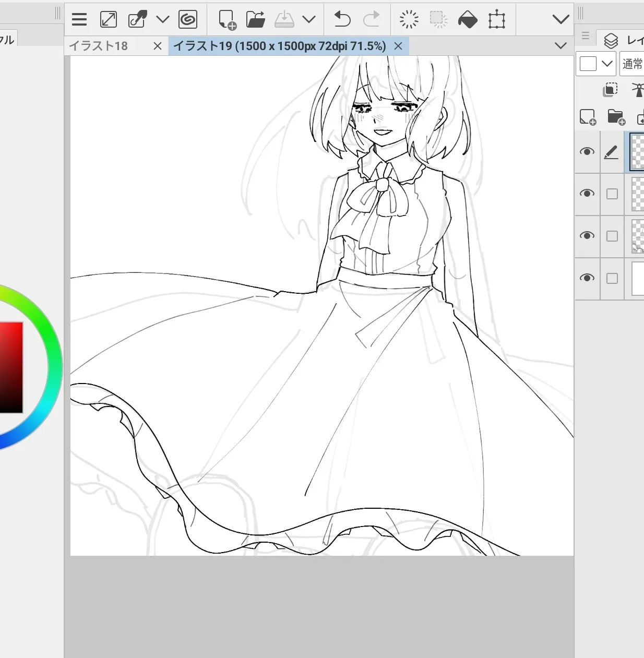Clear the layer contents with the Clear icon
This screenshot has width=644, height=658.
(409, 20)
